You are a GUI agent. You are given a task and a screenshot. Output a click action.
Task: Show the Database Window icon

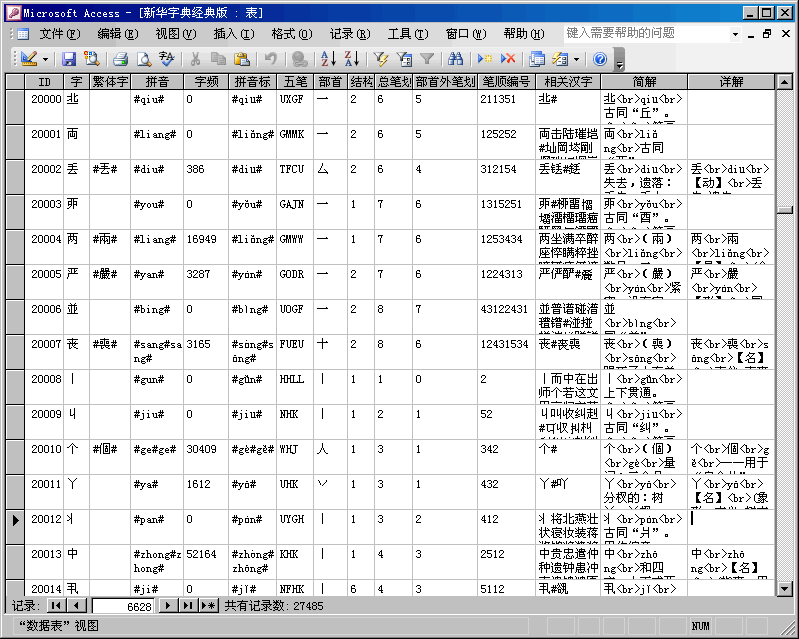(x=537, y=59)
